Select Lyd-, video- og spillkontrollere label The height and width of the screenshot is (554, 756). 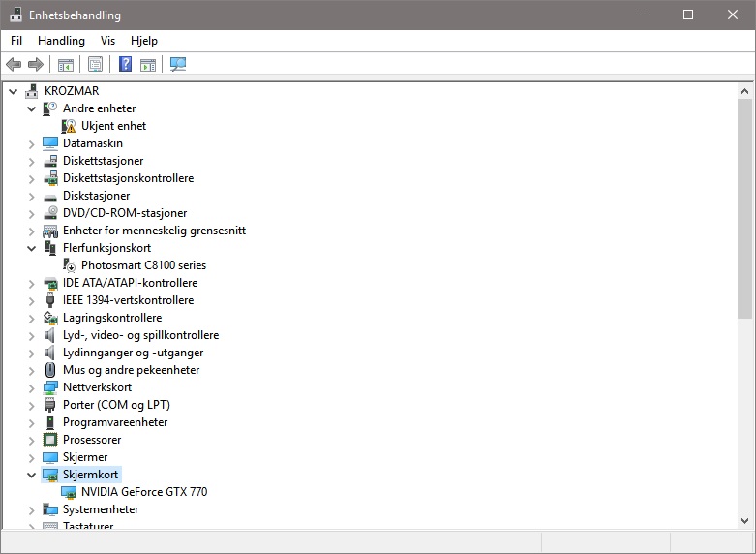(140, 335)
